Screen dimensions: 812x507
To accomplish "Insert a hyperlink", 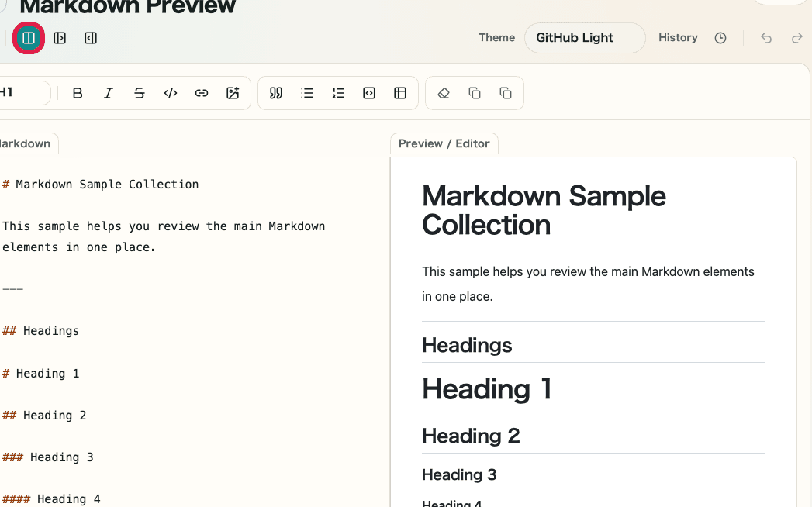I will [x=202, y=92].
